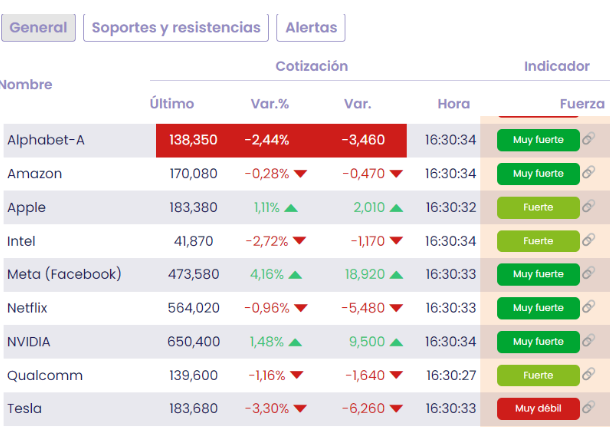Click the link icon in Intel row
The height and width of the screenshot is (427, 610).
[589, 241]
